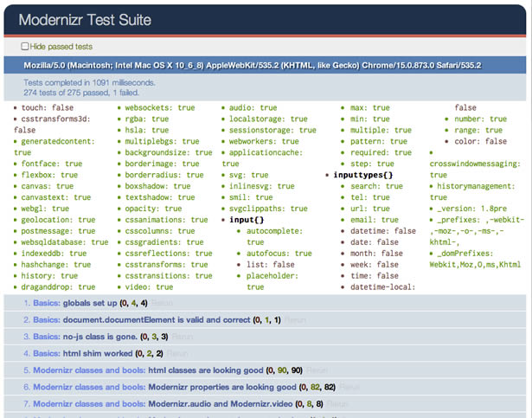Click the '_domPrefixes:' entry
Screen dimensions: 532x418
(465, 254)
